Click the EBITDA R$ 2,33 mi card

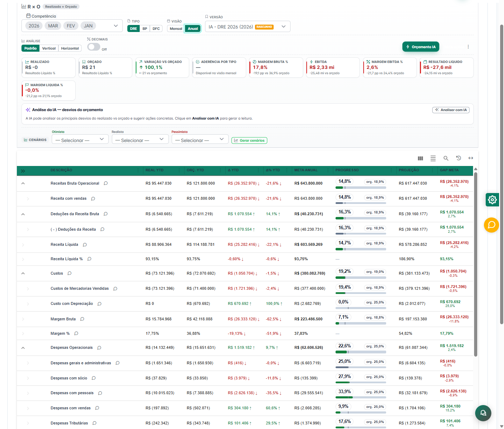tap(333, 67)
